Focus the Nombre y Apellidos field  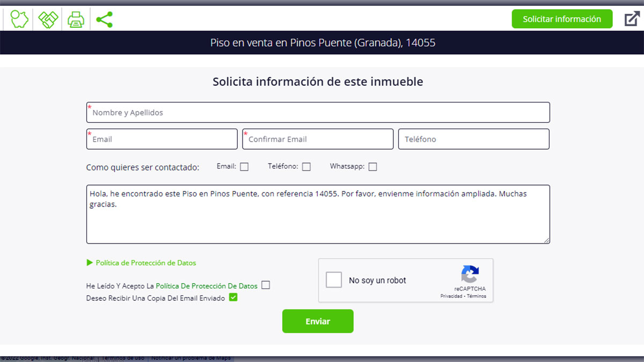pos(318,113)
